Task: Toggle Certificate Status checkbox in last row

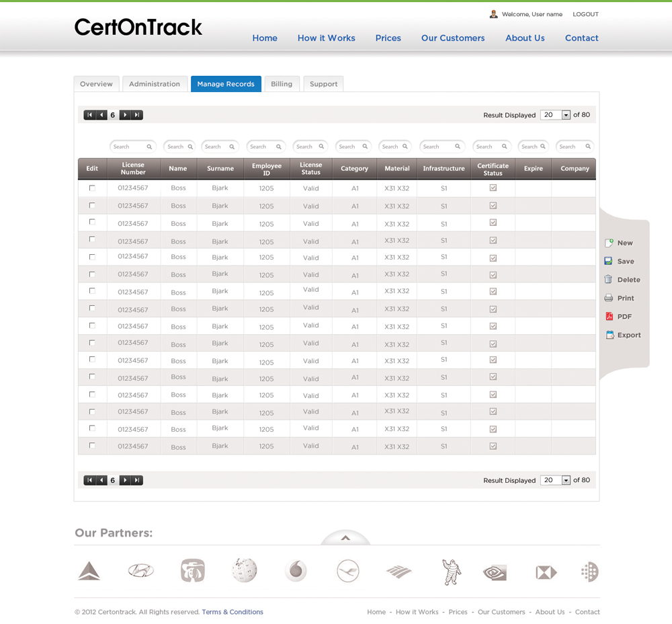Action: tap(493, 446)
